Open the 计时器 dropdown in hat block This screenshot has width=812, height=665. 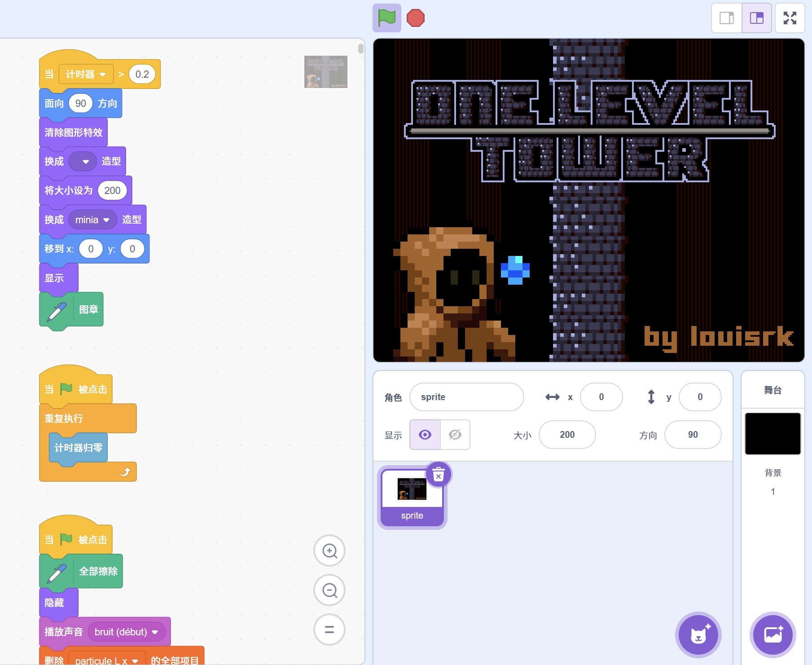pos(103,75)
